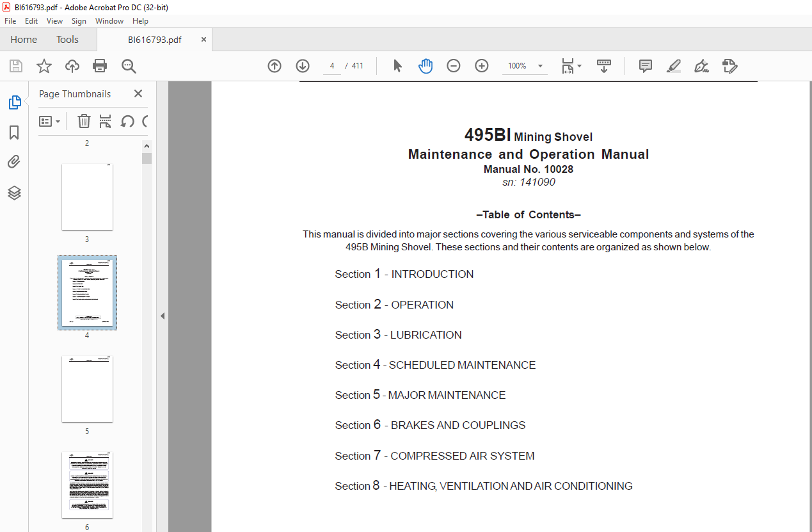Rotate page counterclockwise in thumbnails panel
The height and width of the screenshot is (532, 812).
tap(127, 121)
